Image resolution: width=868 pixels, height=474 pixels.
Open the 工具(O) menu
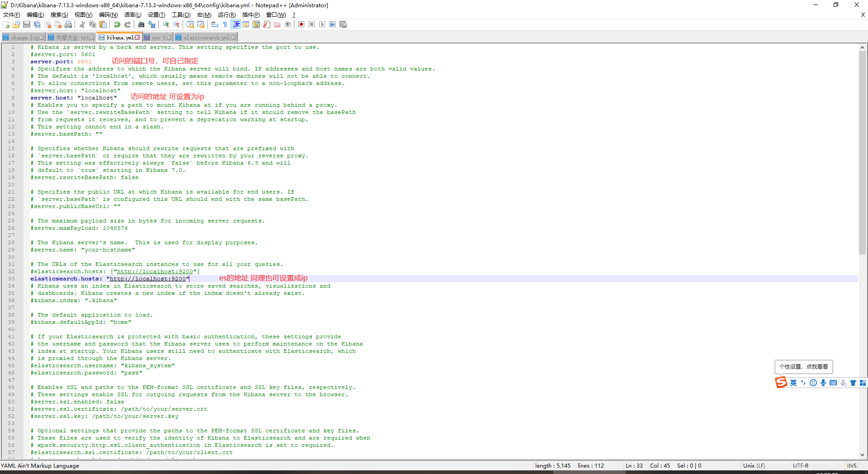[181, 15]
